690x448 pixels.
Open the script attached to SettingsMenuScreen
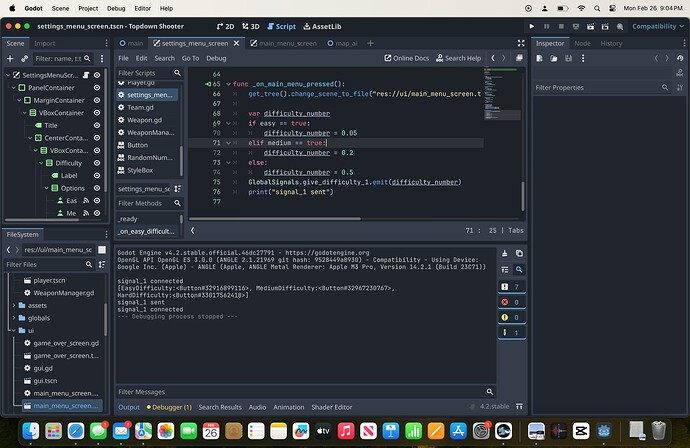coord(86,75)
